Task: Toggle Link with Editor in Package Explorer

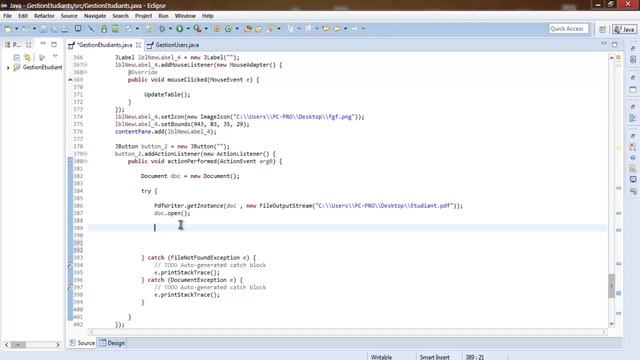Action: pyautogui.click(x=27, y=58)
